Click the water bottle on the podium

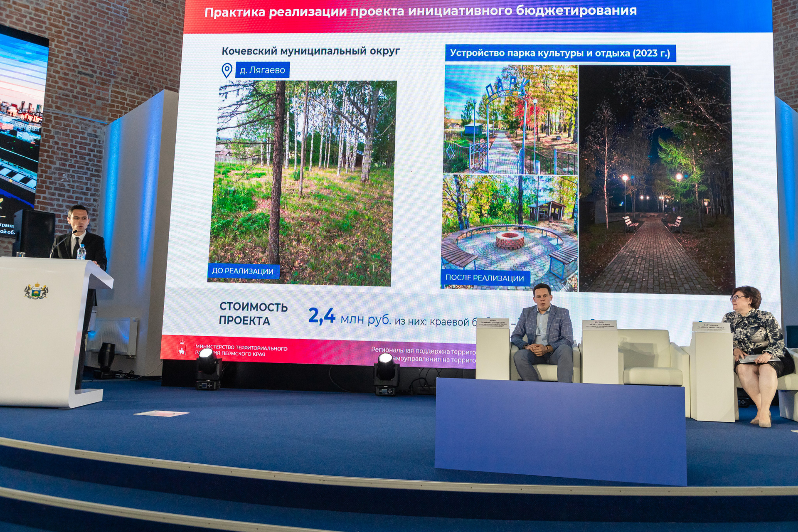pos(81,252)
